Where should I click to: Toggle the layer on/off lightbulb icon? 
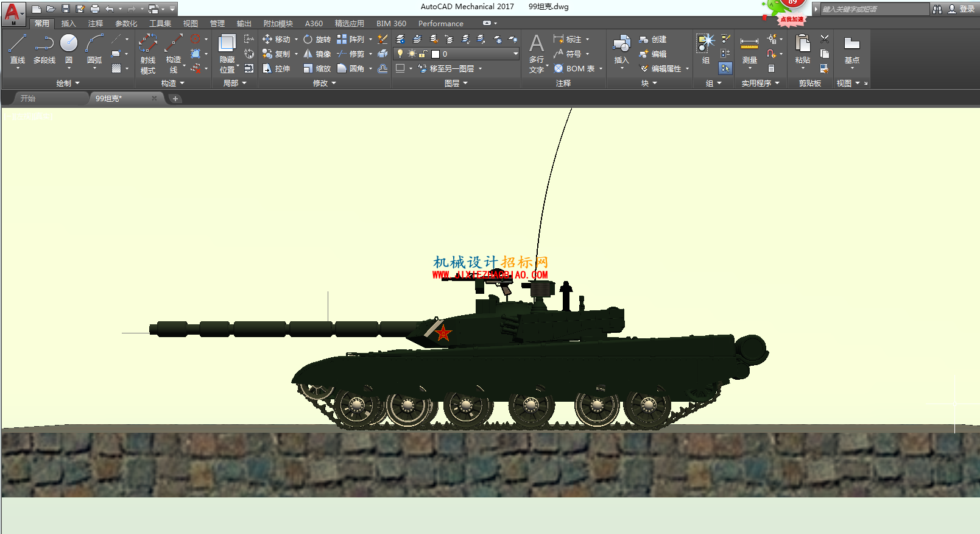click(400, 54)
